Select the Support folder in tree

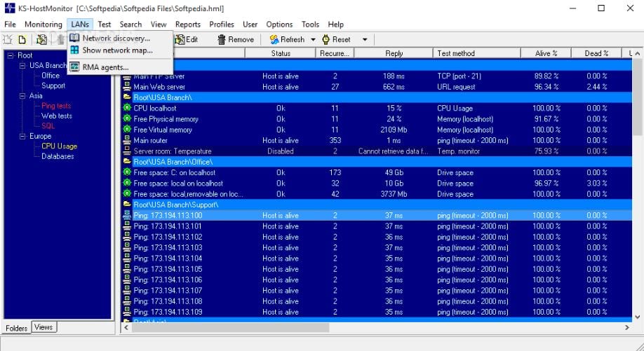[x=53, y=85]
